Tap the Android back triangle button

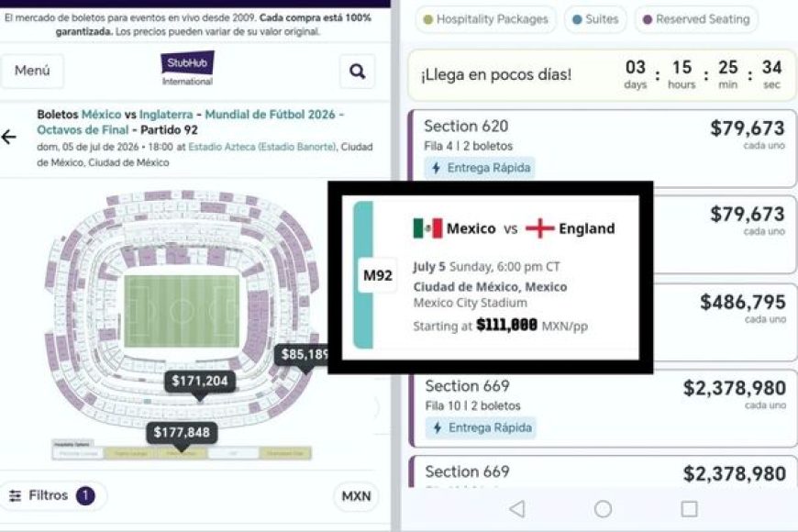(517, 508)
